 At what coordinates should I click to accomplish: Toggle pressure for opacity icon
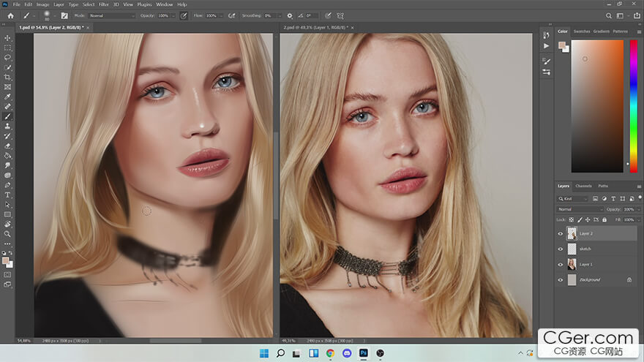[x=184, y=15]
